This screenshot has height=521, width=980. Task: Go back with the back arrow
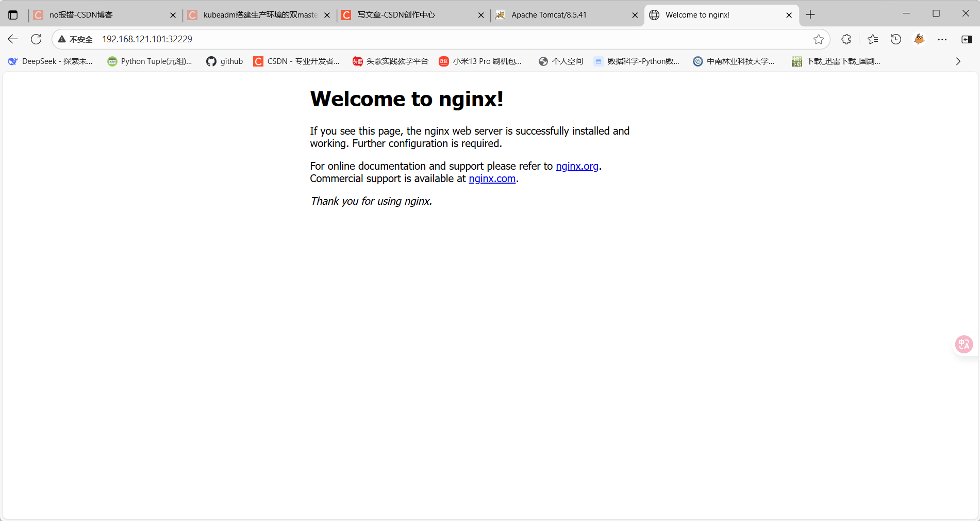(x=13, y=39)
